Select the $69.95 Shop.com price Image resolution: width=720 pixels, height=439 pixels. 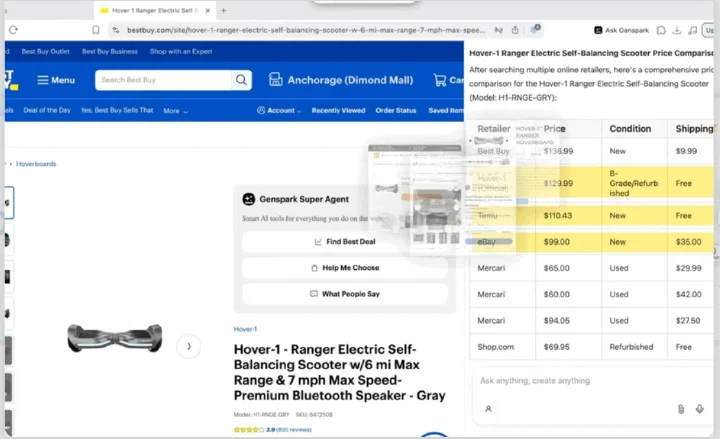[568, 347]
